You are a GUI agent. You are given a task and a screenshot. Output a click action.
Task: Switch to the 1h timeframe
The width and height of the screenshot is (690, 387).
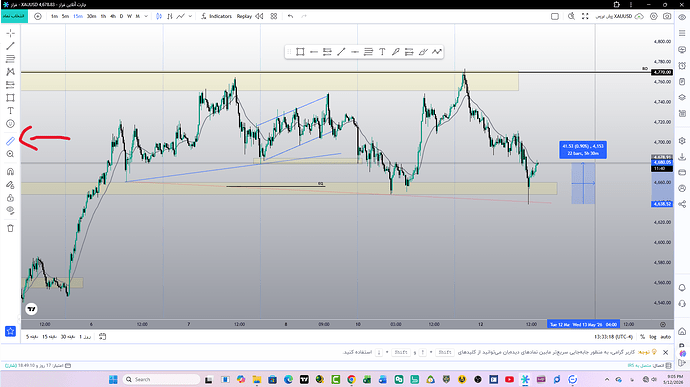(x=103, y=16)
